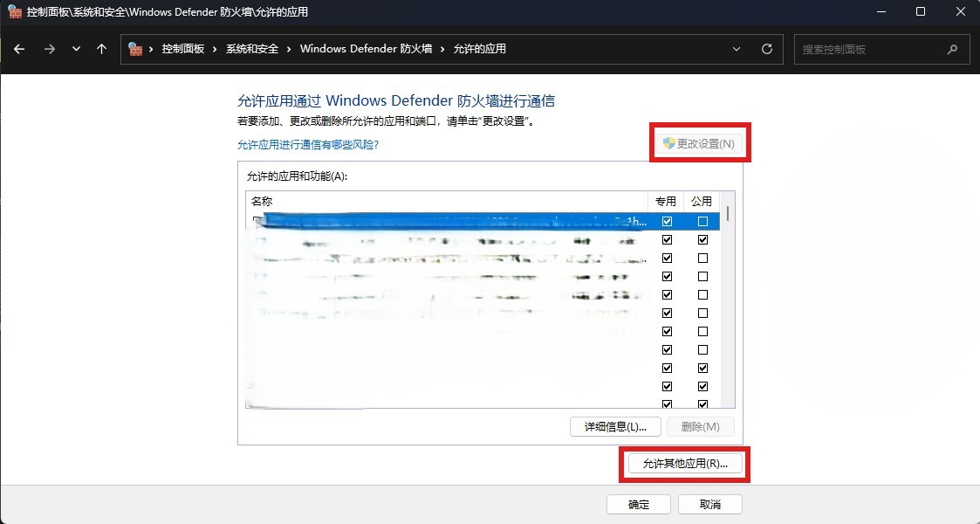
Task: Click the Back navigation arrow
Action: click(x=19, y=49)
